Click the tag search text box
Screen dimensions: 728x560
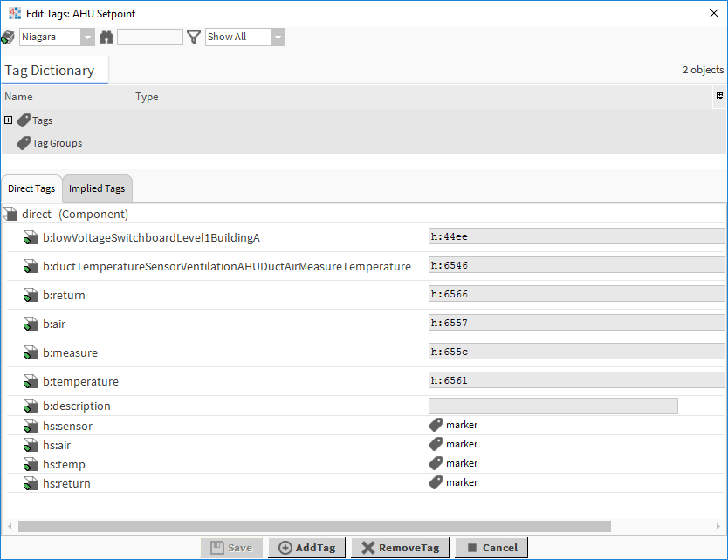[x=150, y=37]
